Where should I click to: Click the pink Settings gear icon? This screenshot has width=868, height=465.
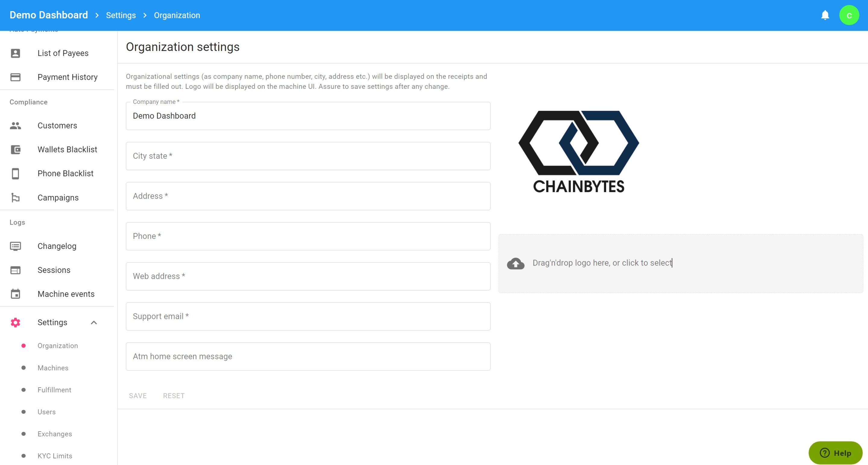[x=15, y=323]
